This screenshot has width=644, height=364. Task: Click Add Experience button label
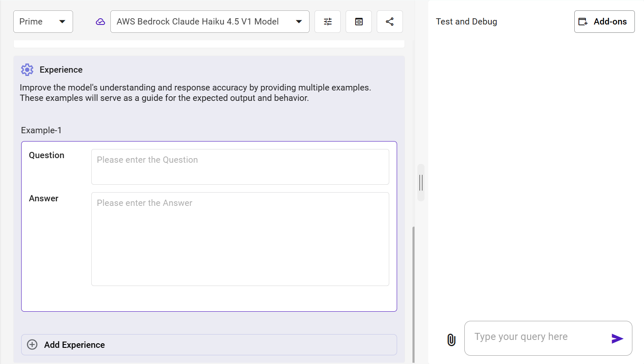75,345
